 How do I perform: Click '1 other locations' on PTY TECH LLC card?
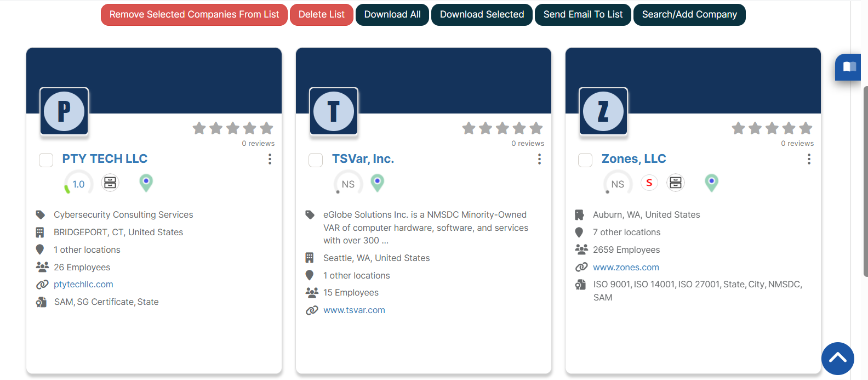87,250
